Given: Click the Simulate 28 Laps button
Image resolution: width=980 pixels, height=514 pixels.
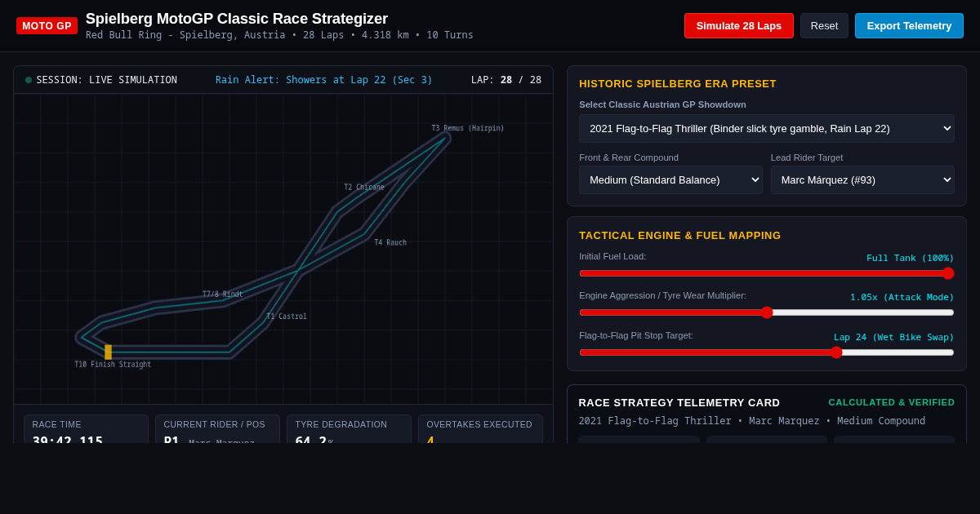Looking at the screenshot, I should 739,25.
